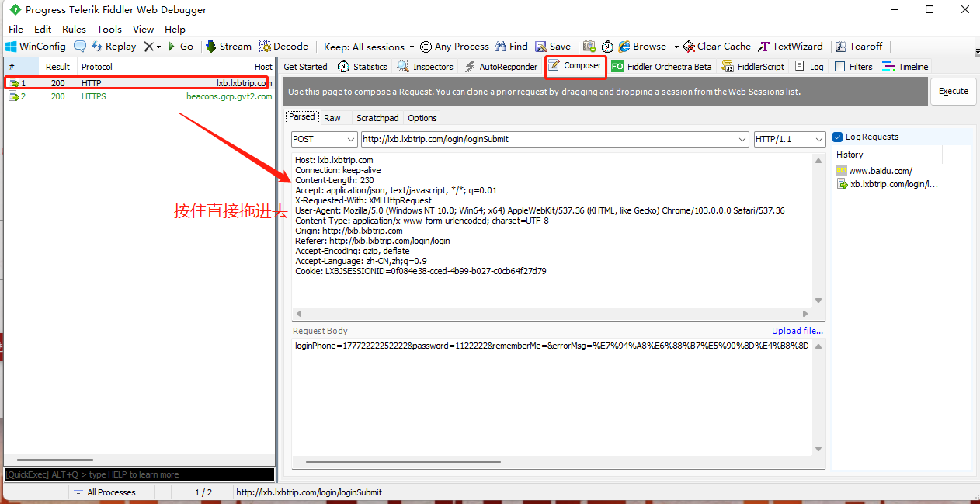Select the Scratchpad sub-tab
980x504 pixels.
point(377,118)
